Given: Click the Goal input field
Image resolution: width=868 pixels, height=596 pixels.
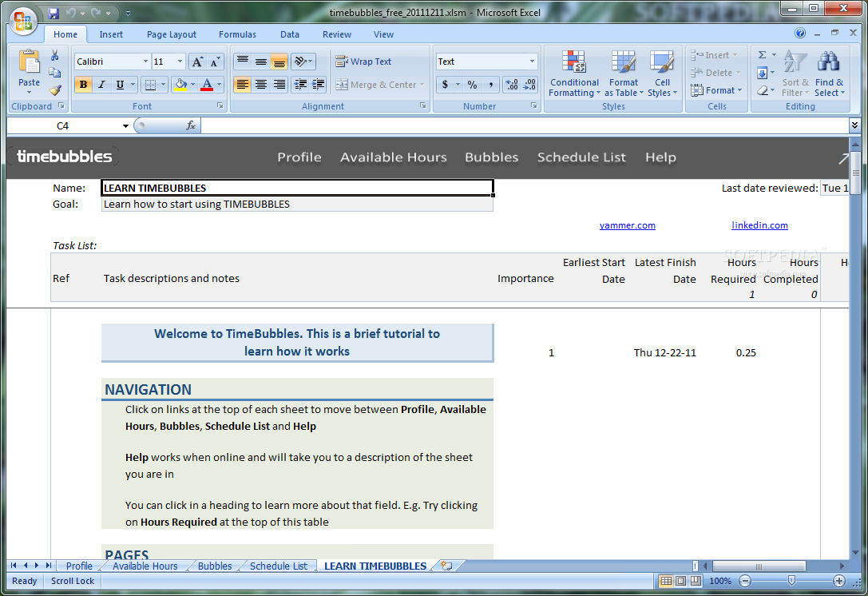Looking at the screenshot, I should click(x=297, y=205).
